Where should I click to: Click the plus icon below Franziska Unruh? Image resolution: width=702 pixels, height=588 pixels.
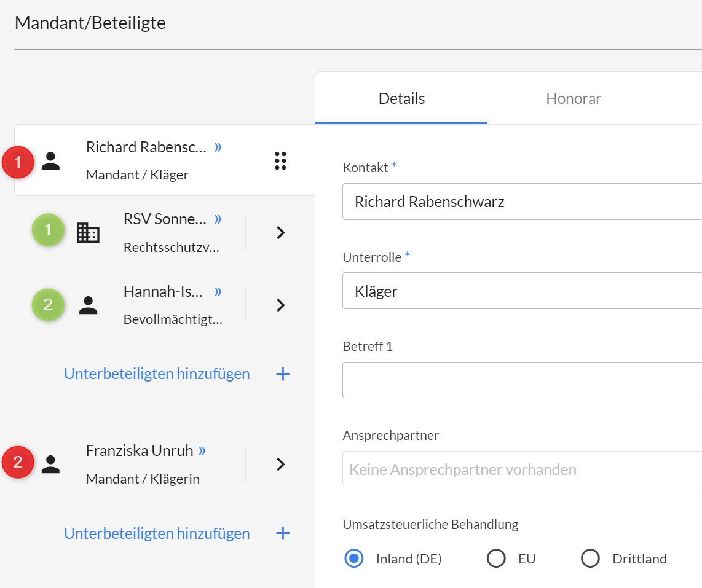(283, 533)
